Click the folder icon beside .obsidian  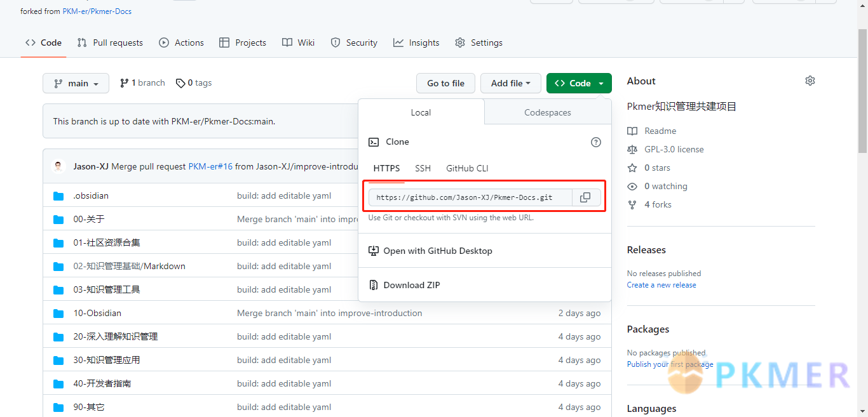[x=58, y=195]
